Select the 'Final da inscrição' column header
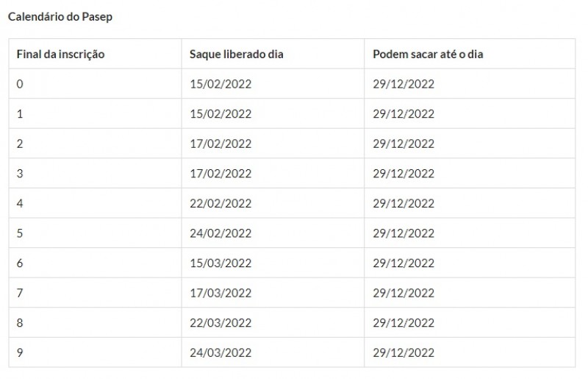Viewport: 588px width, 379px height. pyautogui.click(x=96, y=54)
